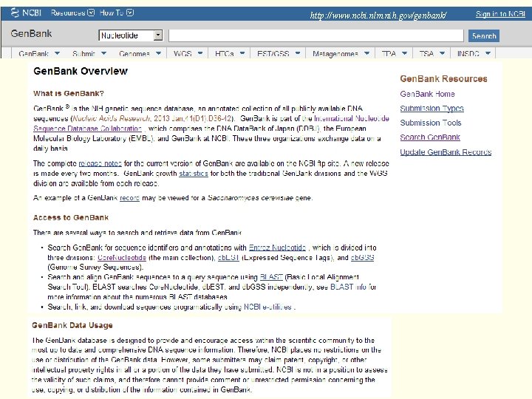Open the WGS navigation menu
The height and width of the screenshot is (399, 532).
pyautogui.click(x=188, y=54)
